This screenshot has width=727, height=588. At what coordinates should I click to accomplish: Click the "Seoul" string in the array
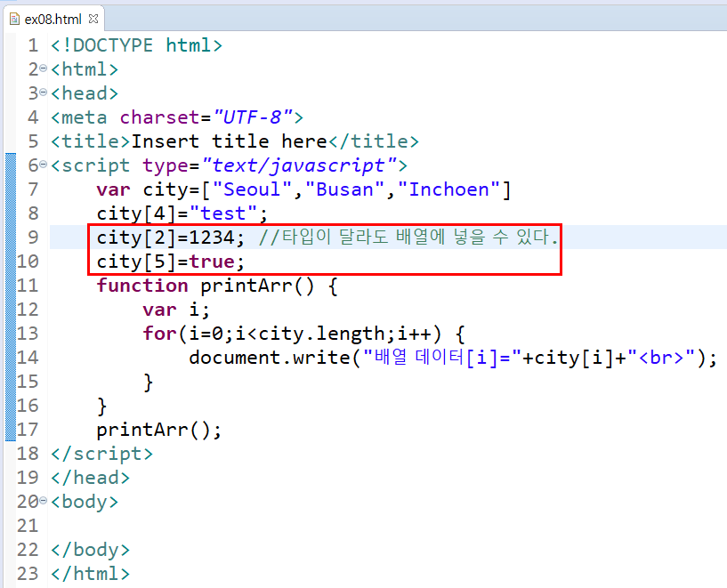(252, 189)
